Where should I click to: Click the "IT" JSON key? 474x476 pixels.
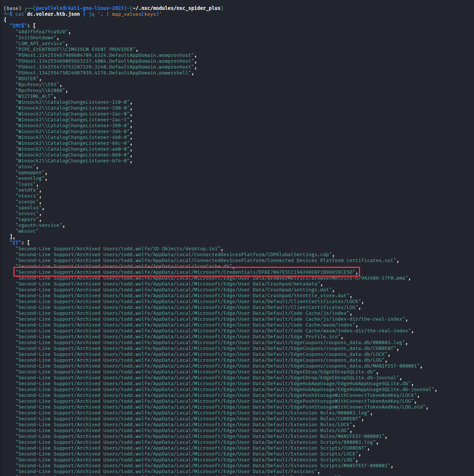coord(15,243)
